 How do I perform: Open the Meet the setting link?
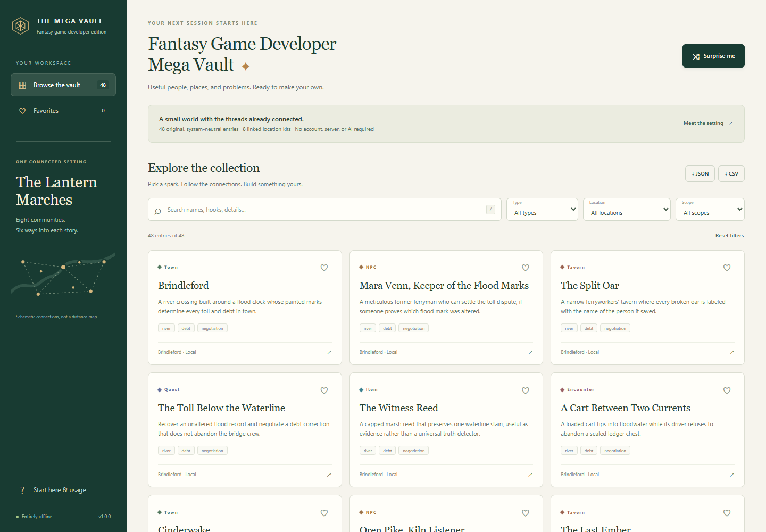pos(708,123)
